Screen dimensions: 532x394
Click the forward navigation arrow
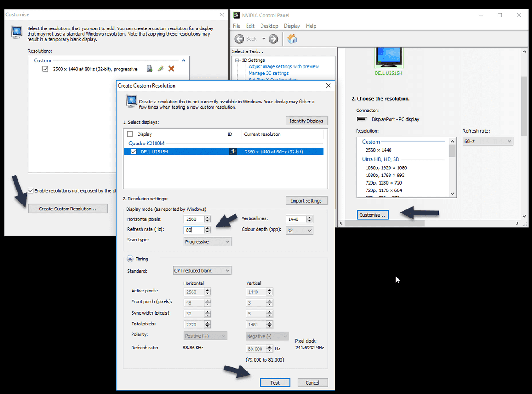273,39
